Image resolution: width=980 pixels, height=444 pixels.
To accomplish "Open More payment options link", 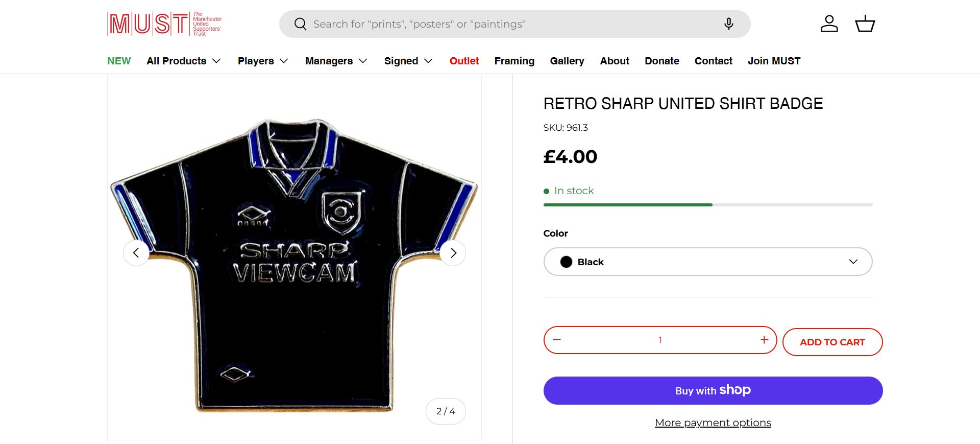I will click(x=713, y=423).
